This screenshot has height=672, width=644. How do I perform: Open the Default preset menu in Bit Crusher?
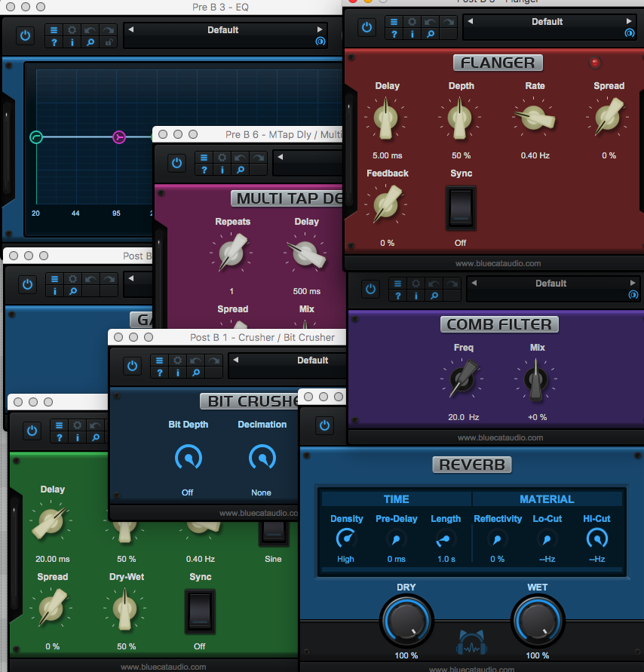click(x=312, y=361)
